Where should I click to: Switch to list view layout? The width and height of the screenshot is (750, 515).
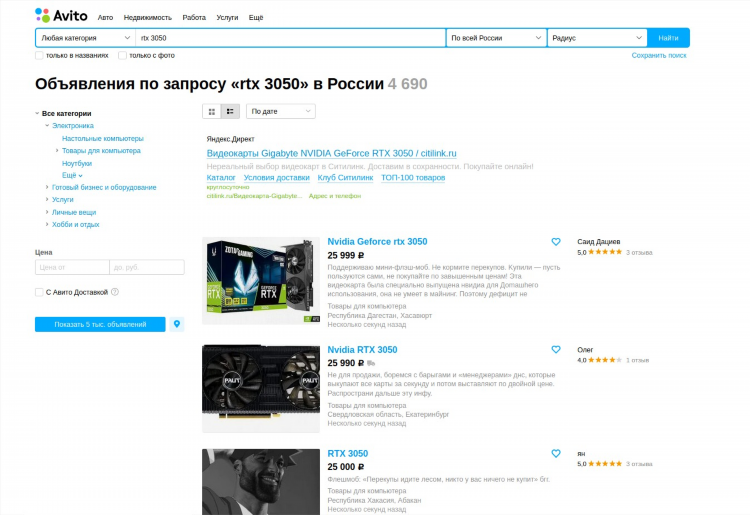pos(230,111)
